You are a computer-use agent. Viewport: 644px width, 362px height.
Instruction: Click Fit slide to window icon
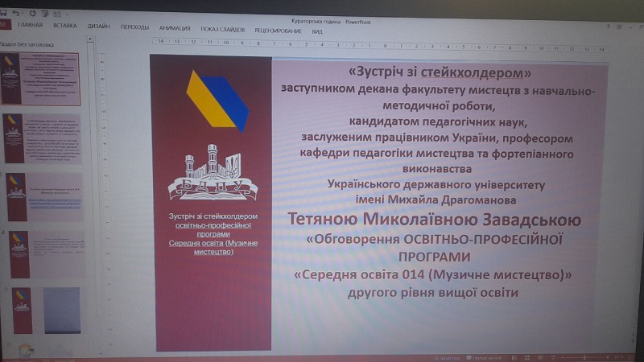633,358
